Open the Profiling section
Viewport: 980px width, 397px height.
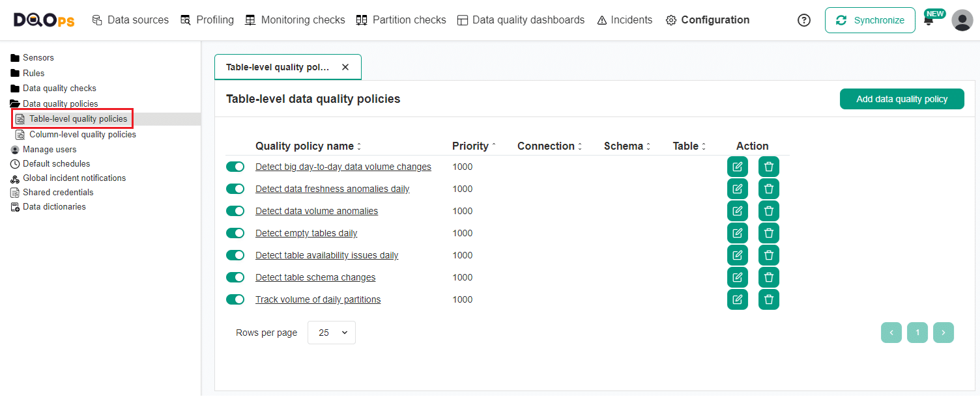pos(207,20)
